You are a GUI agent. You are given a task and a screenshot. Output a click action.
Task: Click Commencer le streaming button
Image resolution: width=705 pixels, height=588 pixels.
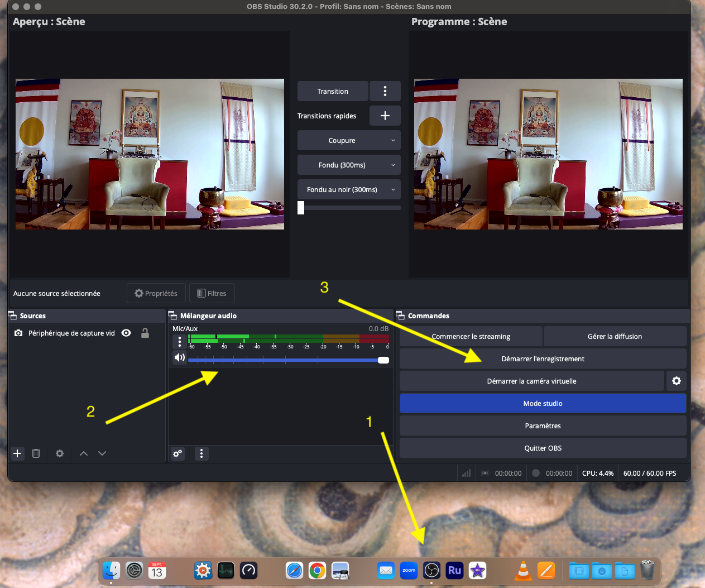click(x=471, y=336)
